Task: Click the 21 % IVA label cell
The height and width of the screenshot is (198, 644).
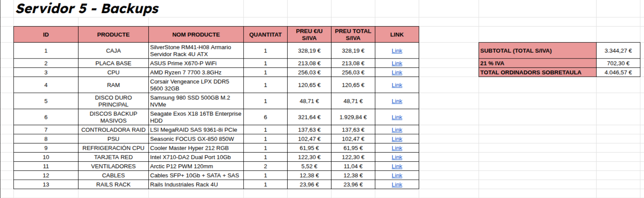Action: (537, 63)
